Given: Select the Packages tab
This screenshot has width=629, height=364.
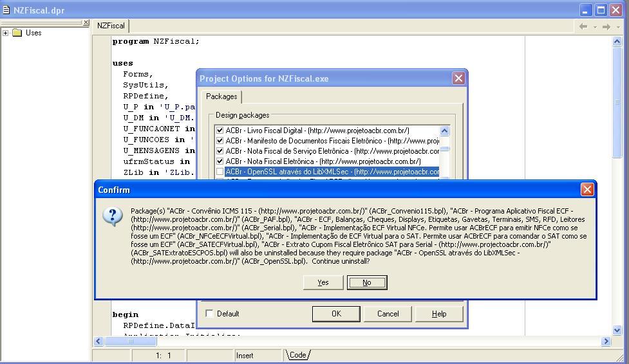Looking at the screenshot, I should pyautogui.click(x=221, y=96).
